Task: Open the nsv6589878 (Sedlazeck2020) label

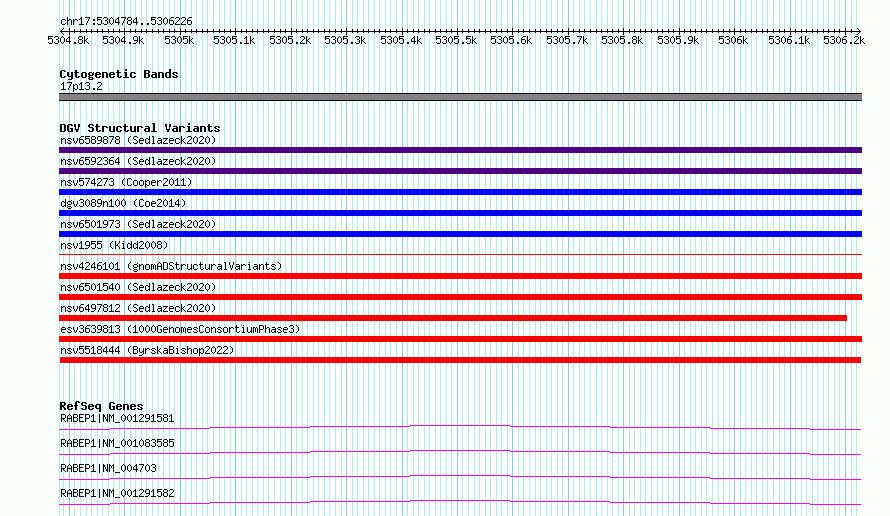Action: [x=138, y=140]
